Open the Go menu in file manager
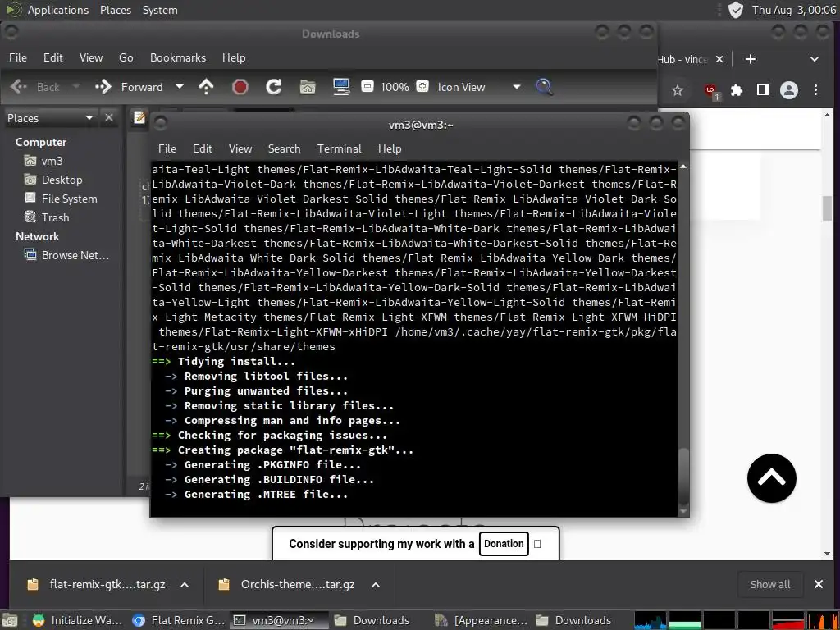The image size is (840, 630). tap(126, 57)
